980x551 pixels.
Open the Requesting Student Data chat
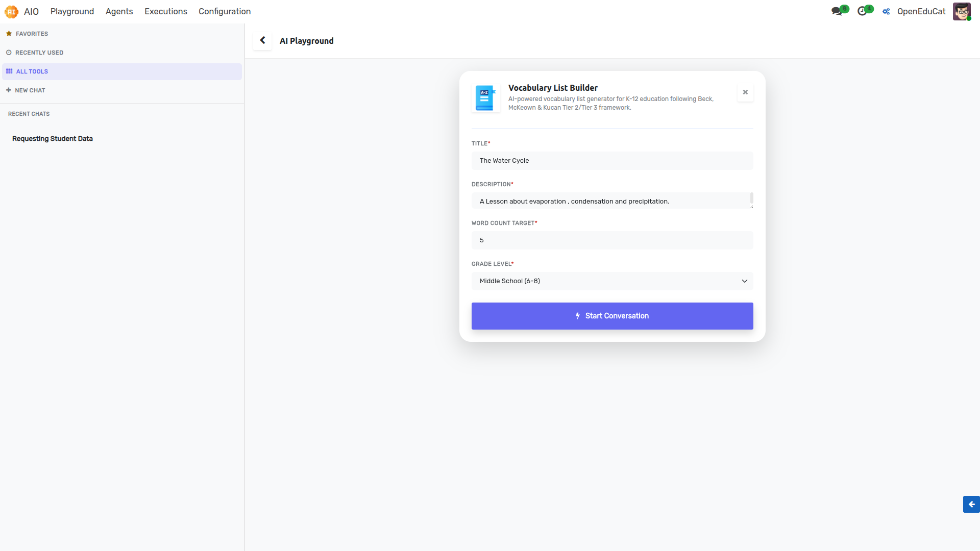(53, 139)
